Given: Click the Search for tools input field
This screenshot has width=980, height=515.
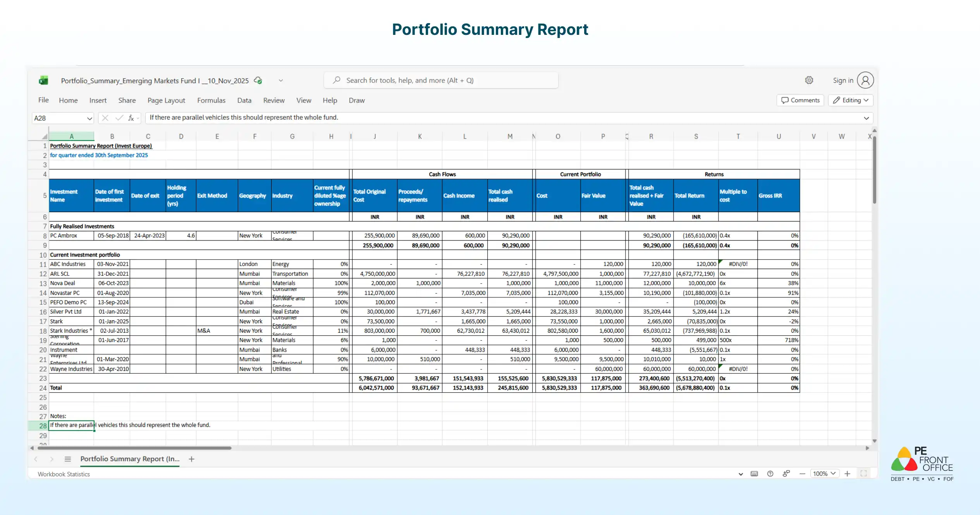Looking at the screenshot, I should point(441,80).
